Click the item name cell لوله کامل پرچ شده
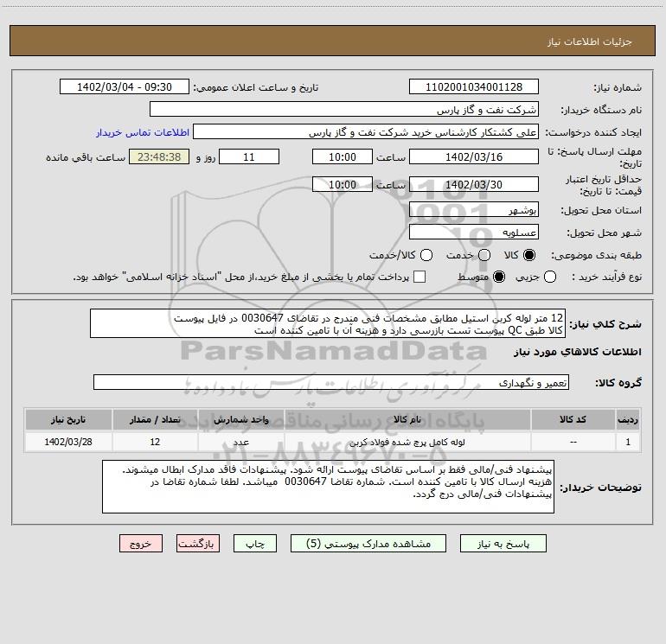The width and height of the screenshot is (666, 644). [x=407, y=442]
